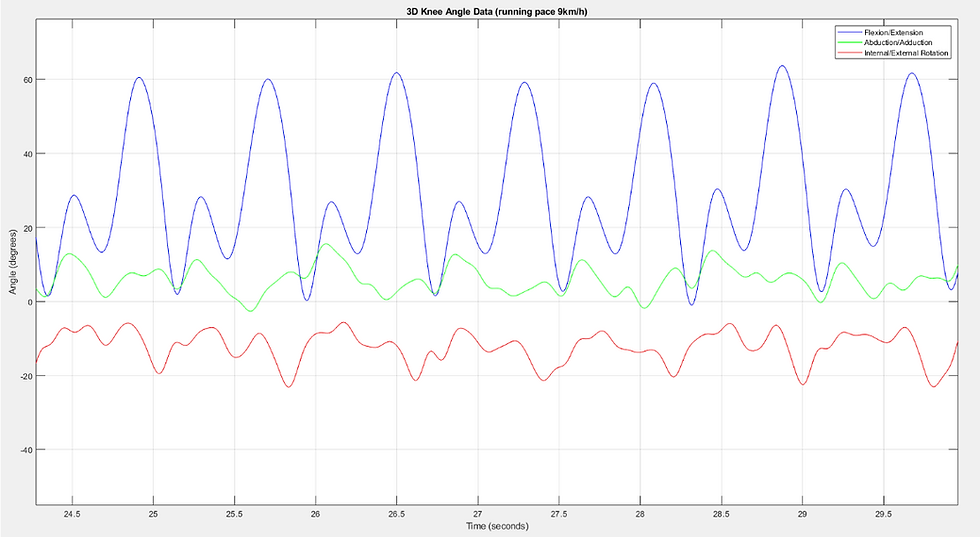Image resolution: width=980 pixels, height=537 pixels.
Task: Click the red line sample in the legend
Action: click(849, 53)
